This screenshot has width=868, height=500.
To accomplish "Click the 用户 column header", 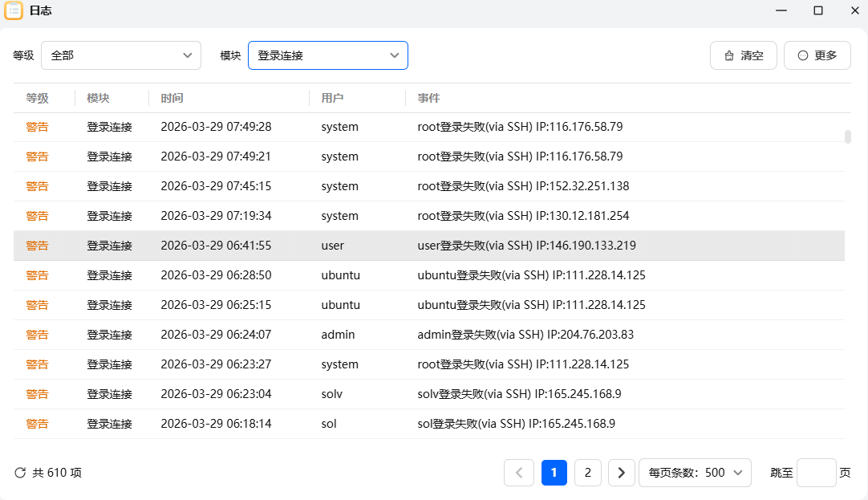I will (332, 98).
